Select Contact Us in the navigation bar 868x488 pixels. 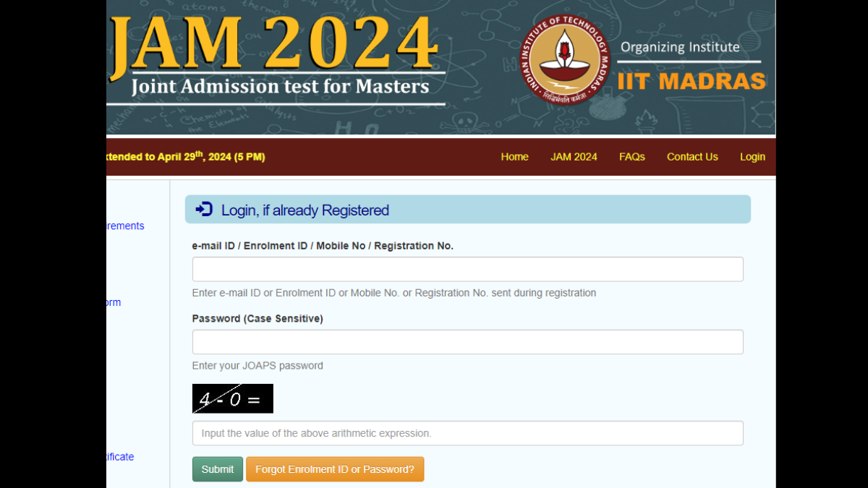point(692,157)
